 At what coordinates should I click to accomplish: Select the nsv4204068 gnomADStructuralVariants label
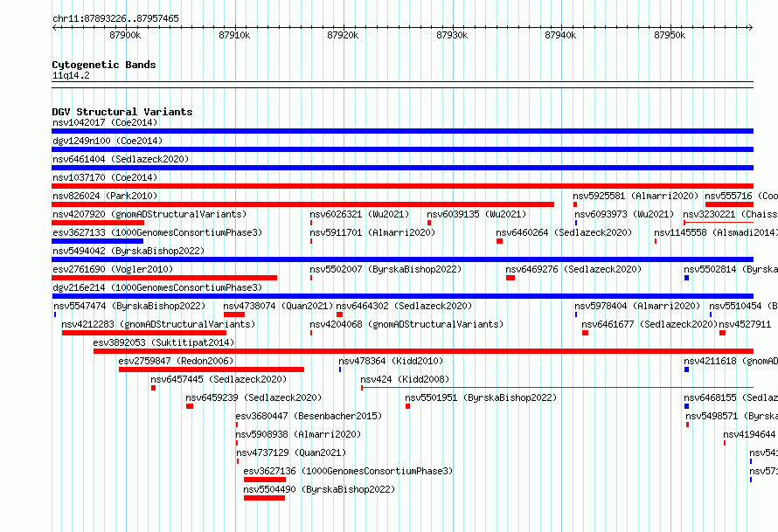406,324
